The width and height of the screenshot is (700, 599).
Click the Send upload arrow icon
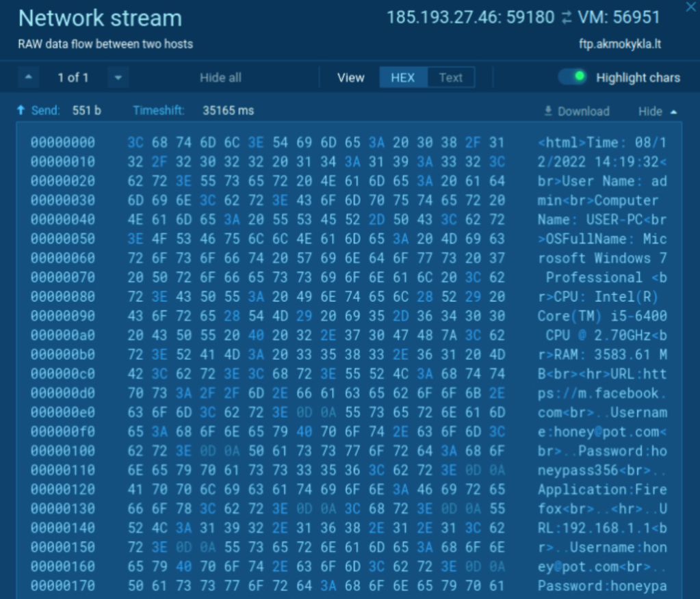21,110
